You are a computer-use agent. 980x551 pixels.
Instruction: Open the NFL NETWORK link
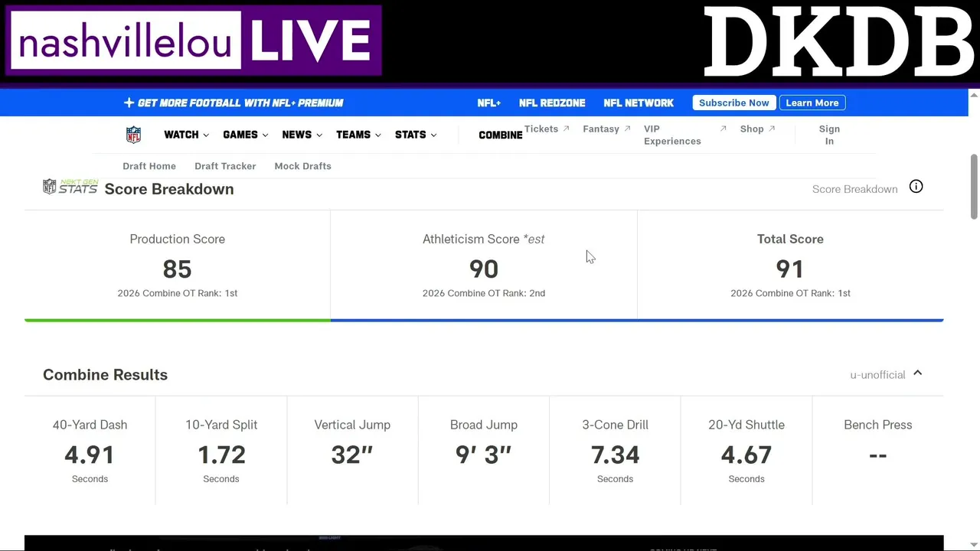tap(639, 103)
